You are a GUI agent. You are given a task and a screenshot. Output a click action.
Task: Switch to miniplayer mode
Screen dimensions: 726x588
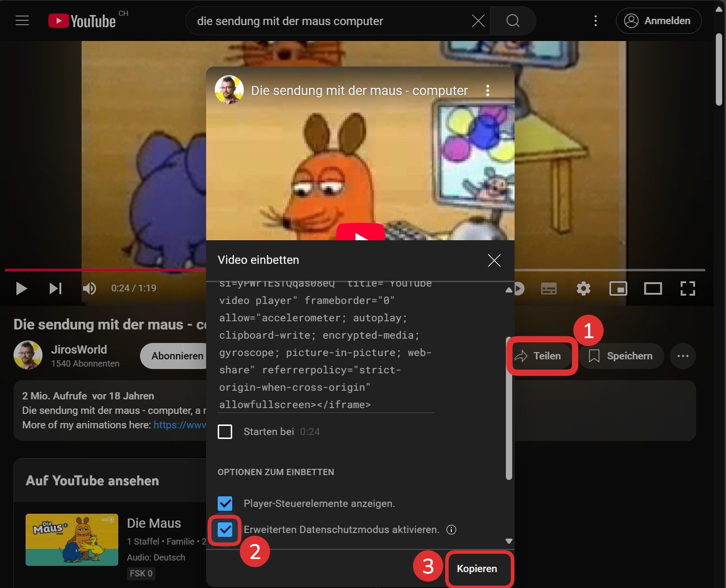(618, 288)
